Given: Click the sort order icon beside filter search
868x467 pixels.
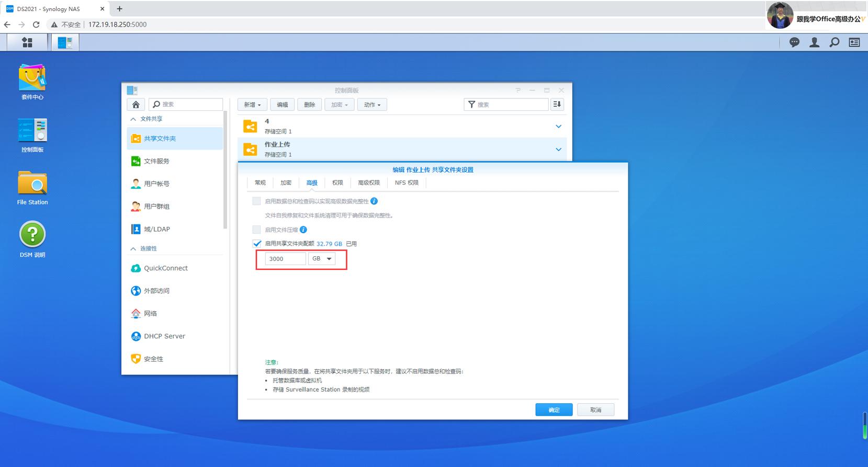Looking at the screenshot, I should click(x=557, y=105).
